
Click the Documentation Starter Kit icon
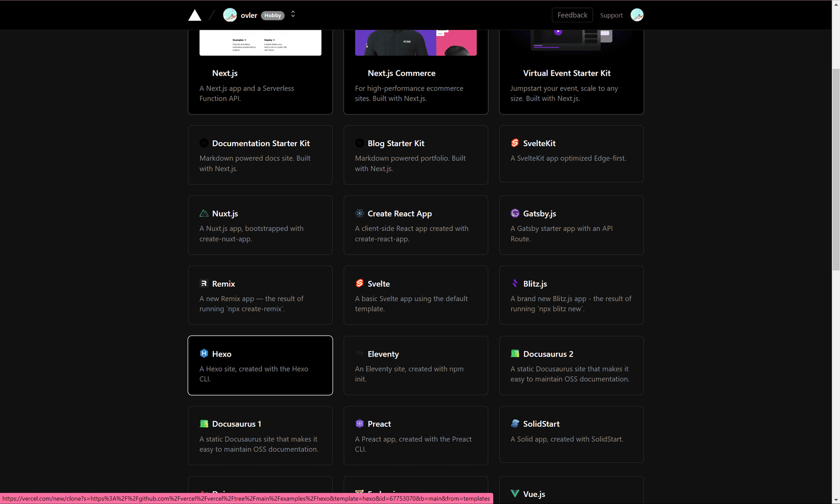[204, 143]
